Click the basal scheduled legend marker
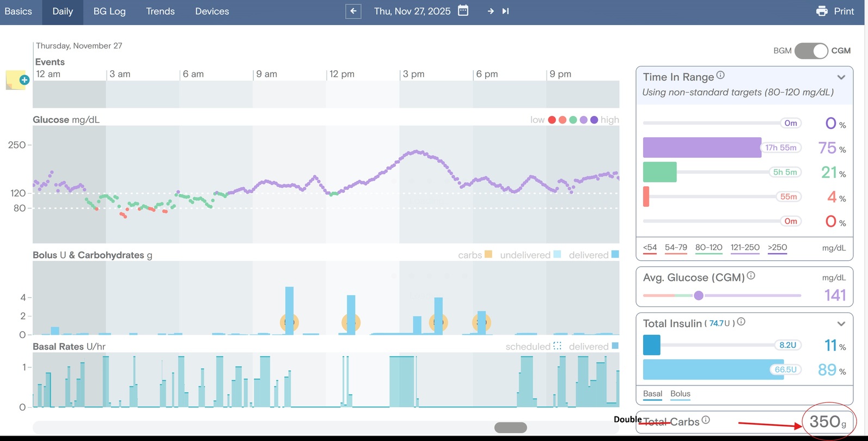868x441 pixels. click(558, 346)
